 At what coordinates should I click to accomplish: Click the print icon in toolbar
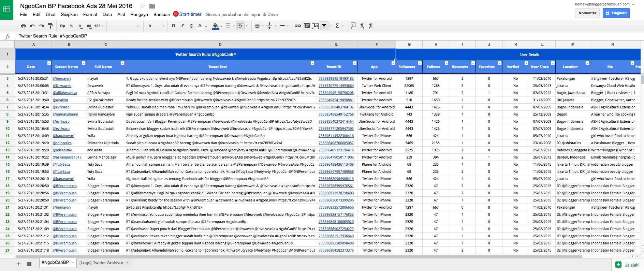click(x=23, y=26)
